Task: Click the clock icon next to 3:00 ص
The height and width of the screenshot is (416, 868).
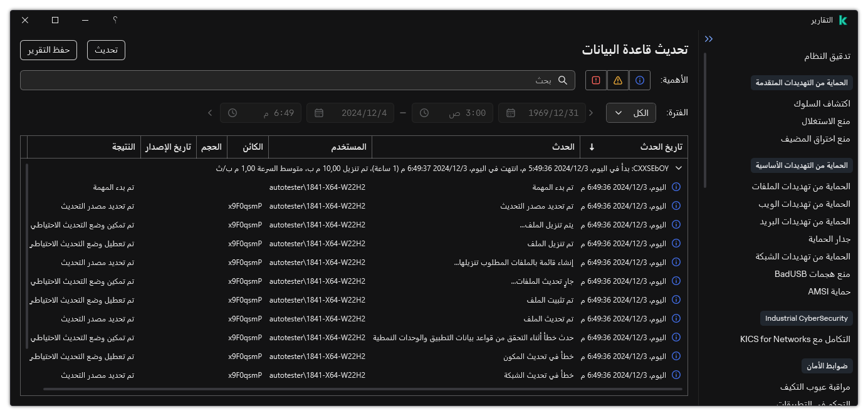Action: pyautogui.click(x=424, y=113)
